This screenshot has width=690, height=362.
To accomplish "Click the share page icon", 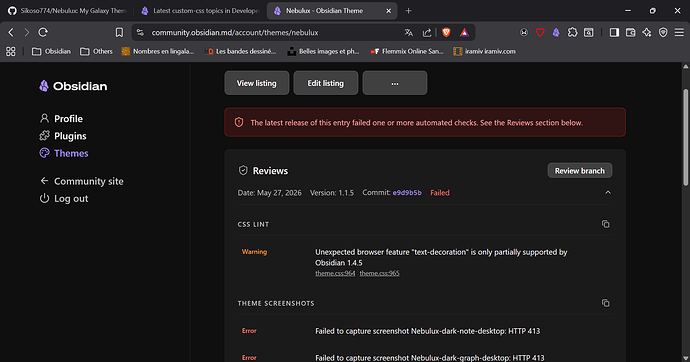I will 427,32.
